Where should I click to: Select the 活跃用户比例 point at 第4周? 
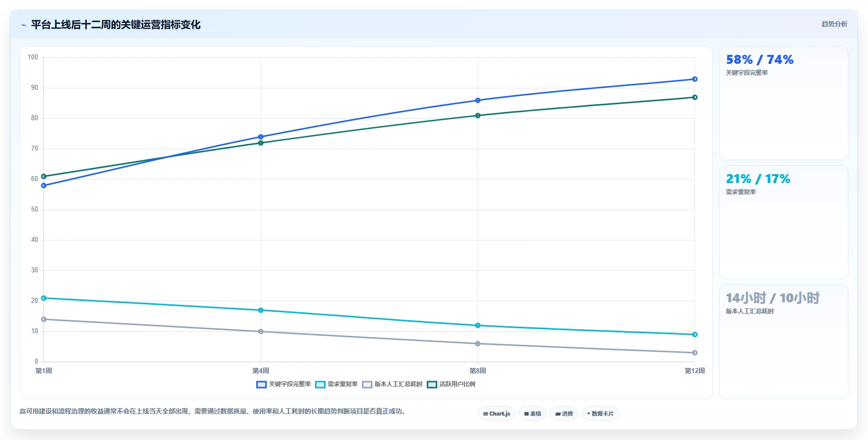(261, 143)
